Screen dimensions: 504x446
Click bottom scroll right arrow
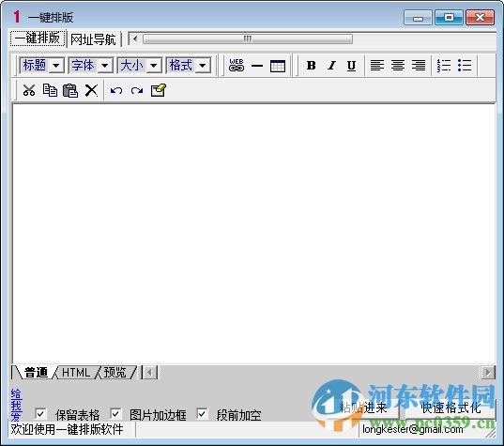pos(488,373)
